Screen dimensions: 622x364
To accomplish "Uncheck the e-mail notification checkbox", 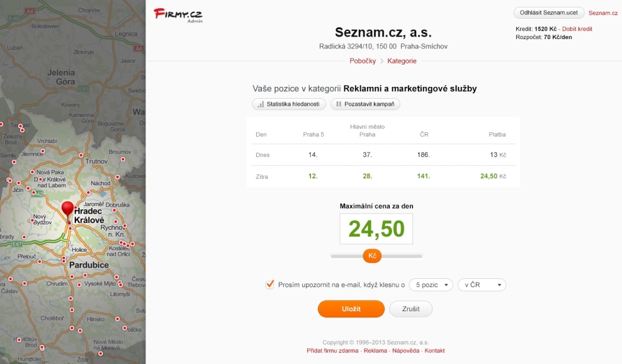I will click(270, 284).
